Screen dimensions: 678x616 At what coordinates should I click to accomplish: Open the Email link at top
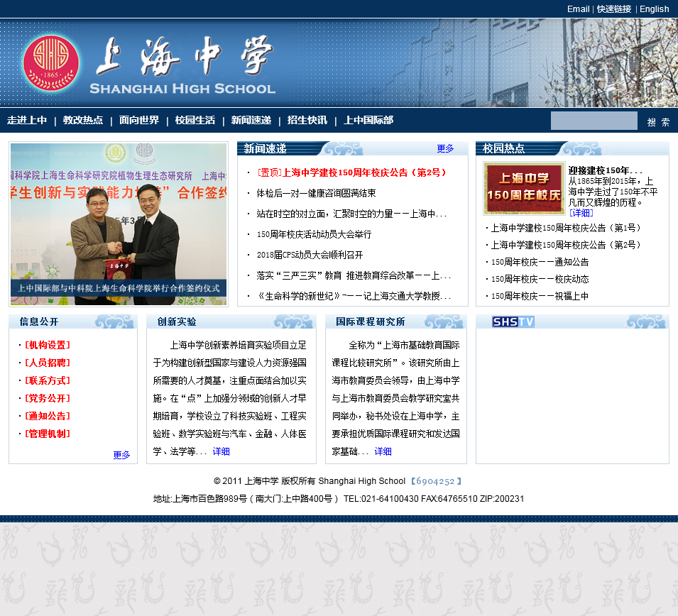click(x=578, y=9)
